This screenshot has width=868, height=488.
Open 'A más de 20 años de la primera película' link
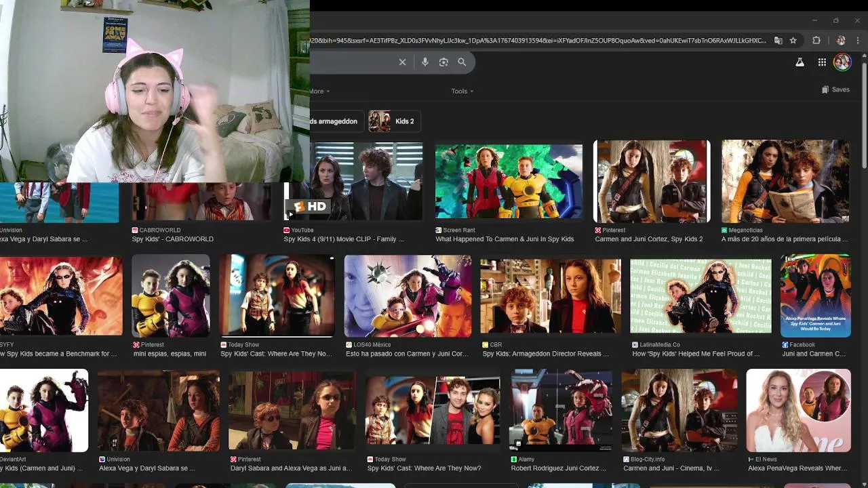click(785, 239)
